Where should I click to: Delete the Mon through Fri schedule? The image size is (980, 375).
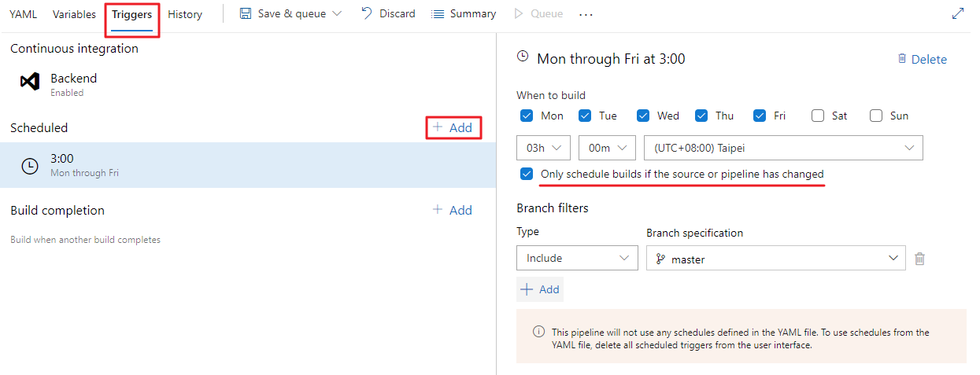(922, 59)
